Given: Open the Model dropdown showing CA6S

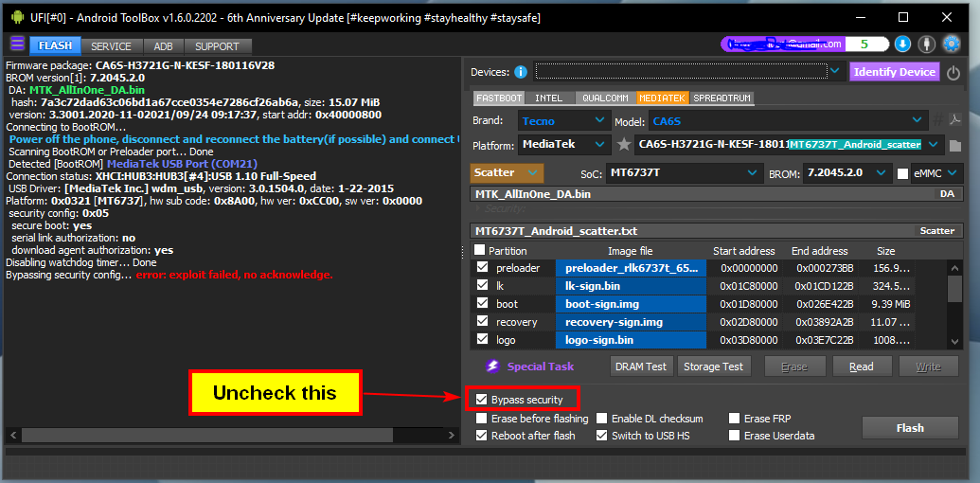Looking at the screenshot, I should click(787, 120).
